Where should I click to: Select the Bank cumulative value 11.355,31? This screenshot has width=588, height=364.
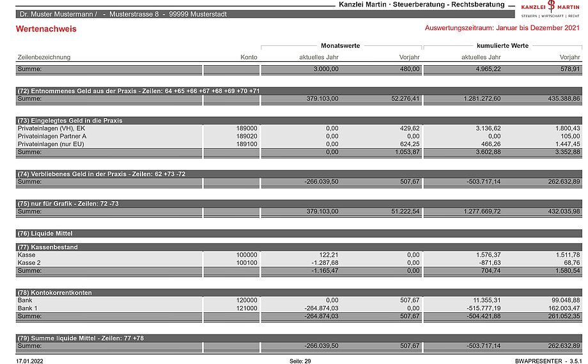486,300
